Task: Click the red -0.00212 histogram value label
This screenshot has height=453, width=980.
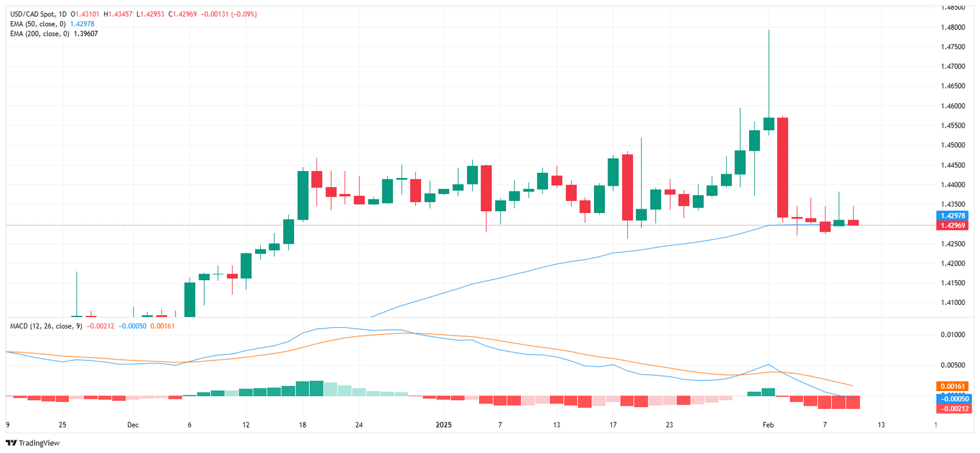Action: (x=954, y=408)
